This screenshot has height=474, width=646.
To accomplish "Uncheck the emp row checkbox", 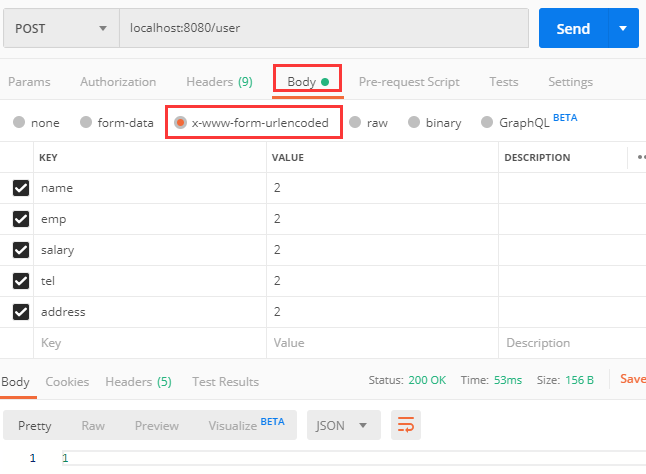I will tap(21, 219).
